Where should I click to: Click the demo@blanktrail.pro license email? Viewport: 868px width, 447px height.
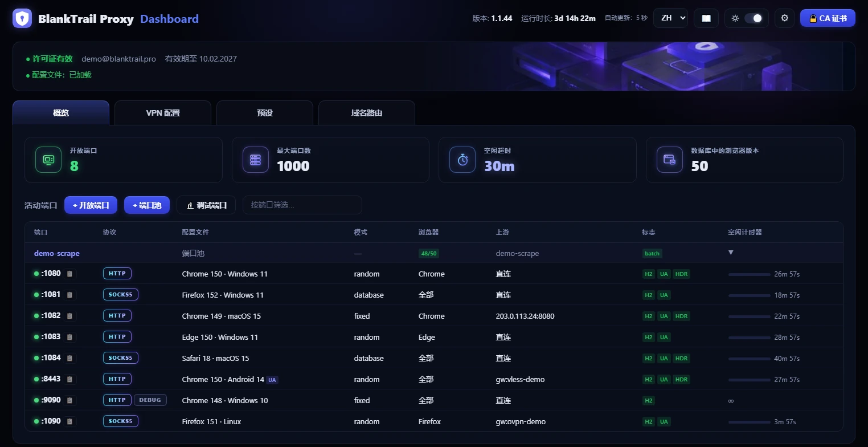(119, 59)
